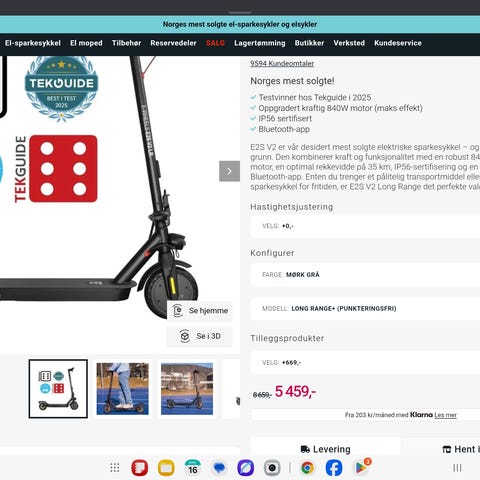This screenshot has width=480, height=480.
Task: Open the calendar app showing 16
Action: (193, 468)
